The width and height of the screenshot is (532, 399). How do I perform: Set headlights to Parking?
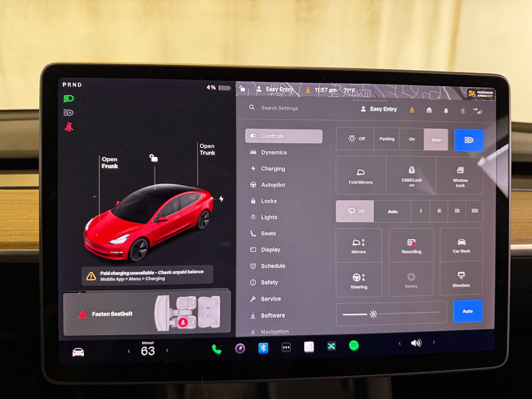click(x=387, y=139)
